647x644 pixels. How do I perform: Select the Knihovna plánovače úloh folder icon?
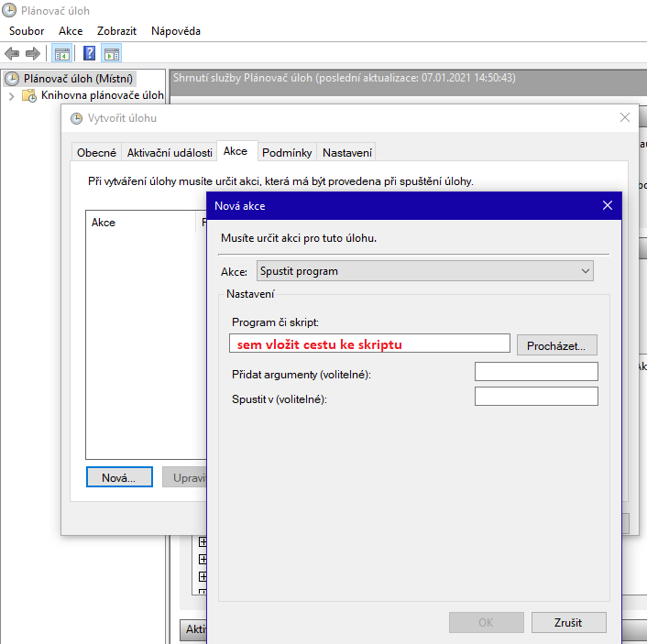[x=29, y=95]
